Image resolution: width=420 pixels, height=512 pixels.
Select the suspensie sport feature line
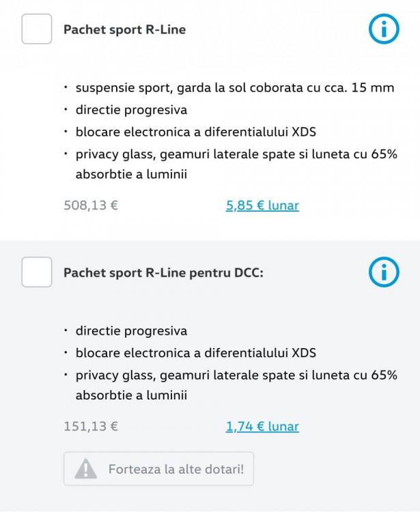[234, 88]
